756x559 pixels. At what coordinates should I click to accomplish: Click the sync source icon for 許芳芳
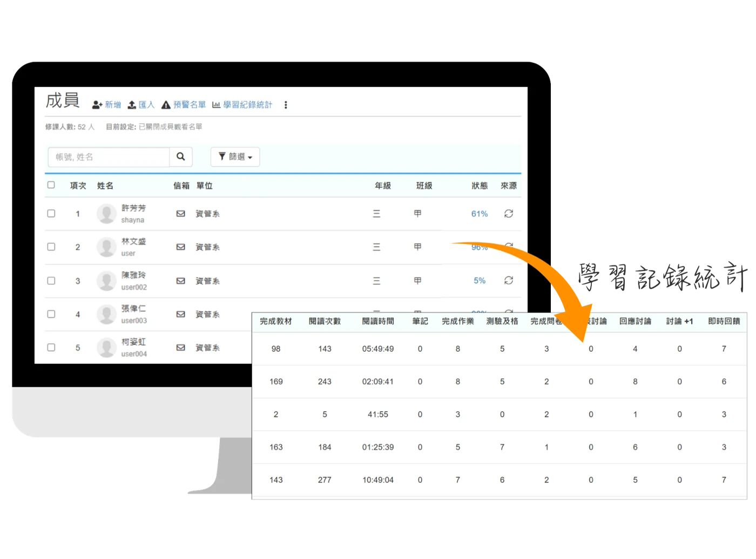[509, 214]
